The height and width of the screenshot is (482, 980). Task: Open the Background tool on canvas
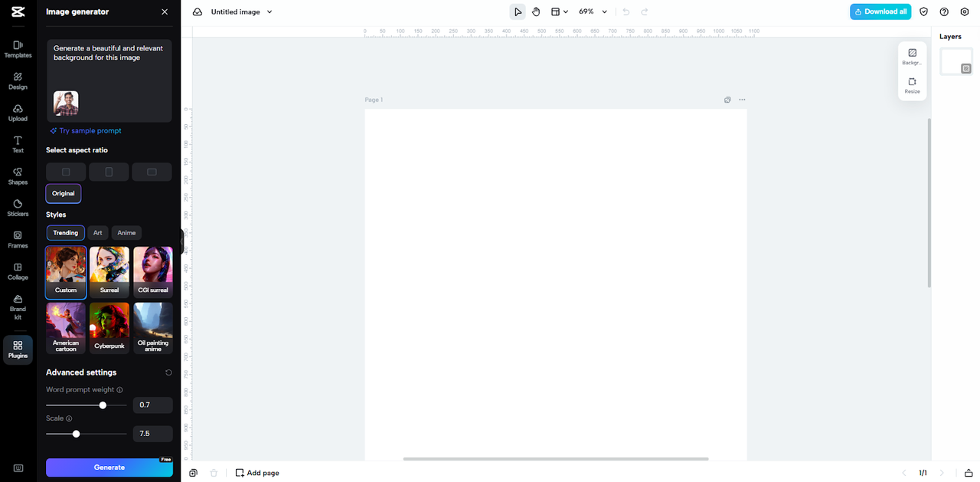(x=912, y=57)
